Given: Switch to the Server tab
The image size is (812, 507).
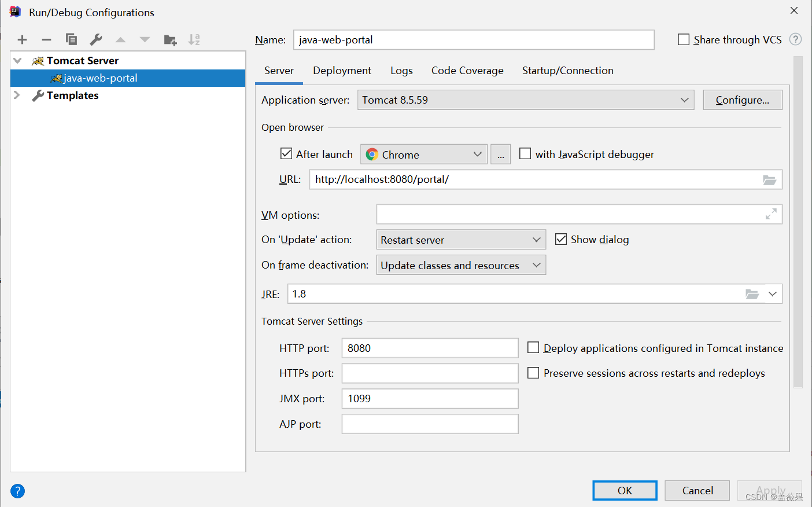Looking at the screenshot, I should coord(279,71).
